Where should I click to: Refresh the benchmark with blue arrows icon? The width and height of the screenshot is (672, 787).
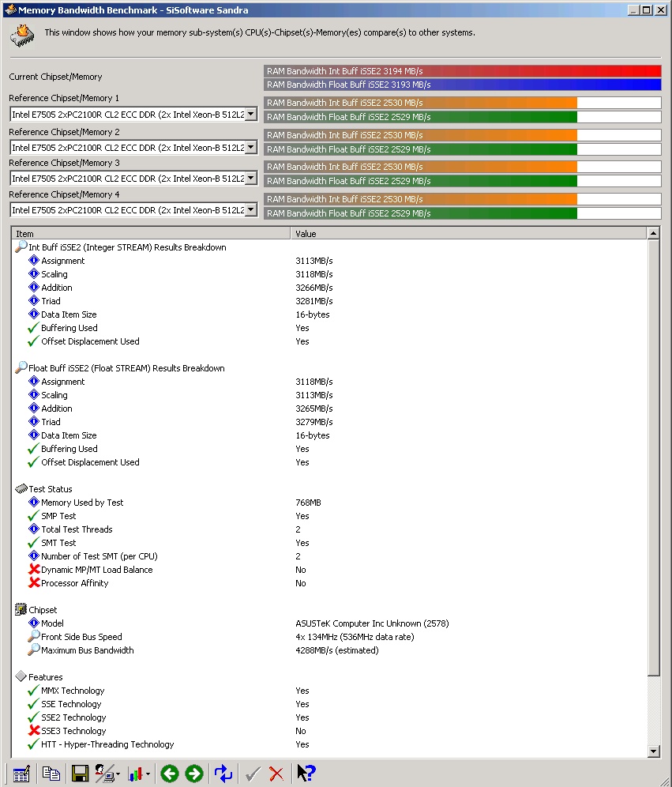(223, 774)
